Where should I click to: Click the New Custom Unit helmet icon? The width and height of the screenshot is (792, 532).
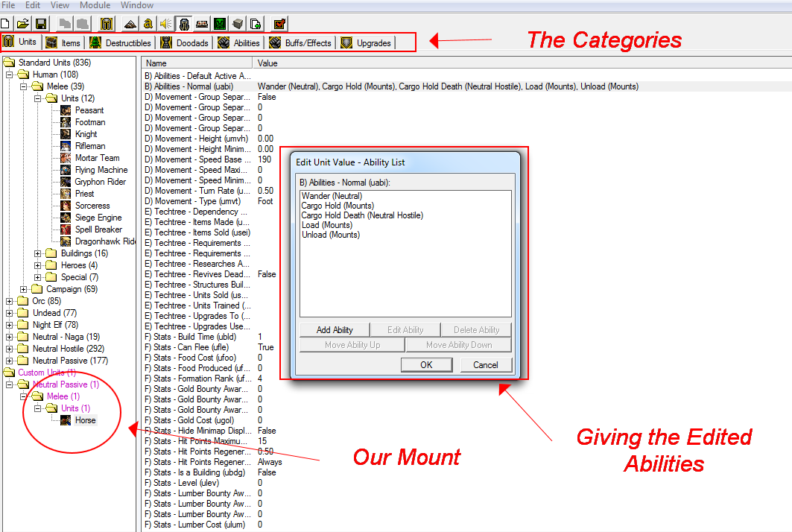pos(106,24)
